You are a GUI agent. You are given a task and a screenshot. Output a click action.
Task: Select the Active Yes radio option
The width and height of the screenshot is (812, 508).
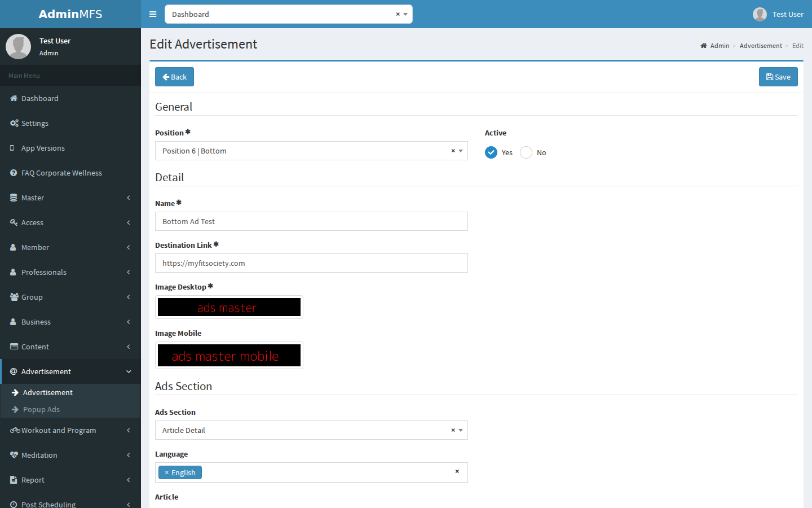tap(491, 152)
